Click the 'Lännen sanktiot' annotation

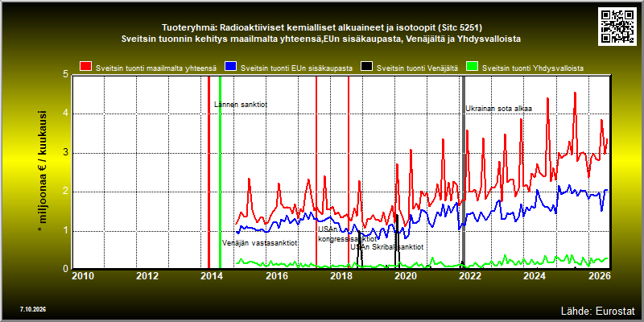coord(241,105)
